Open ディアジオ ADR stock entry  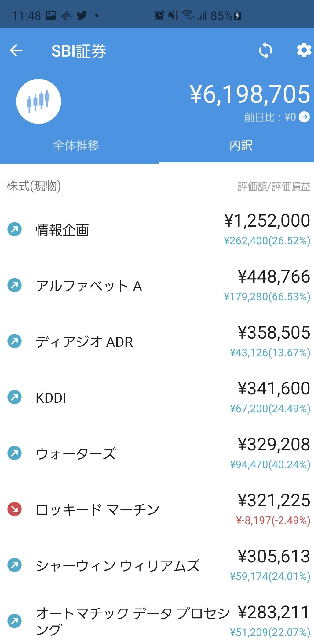click(84, 342)
